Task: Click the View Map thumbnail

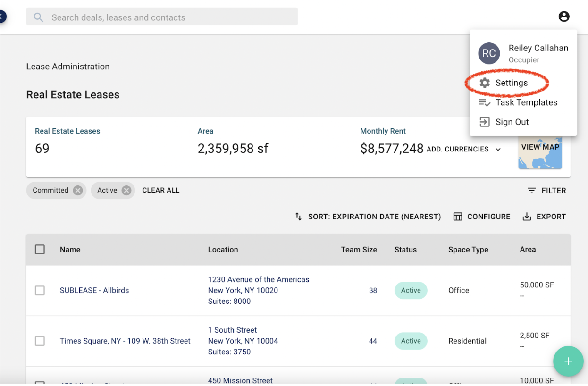Action: [540, 152]
